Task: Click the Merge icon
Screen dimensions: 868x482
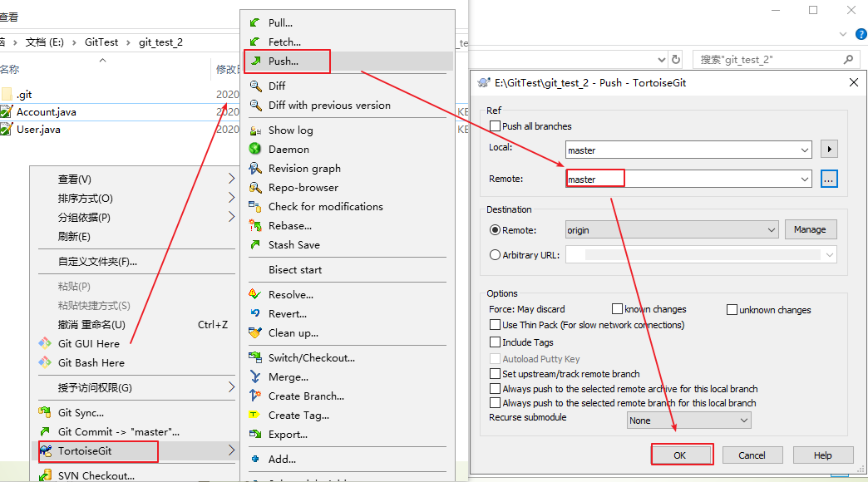Action: tap(254, 376)
